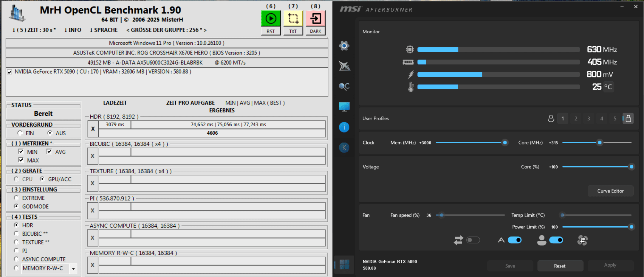
Task: Toggle the NVIDIA GeForce RTX 5090 device checkbox
Action: click(10, 72)
